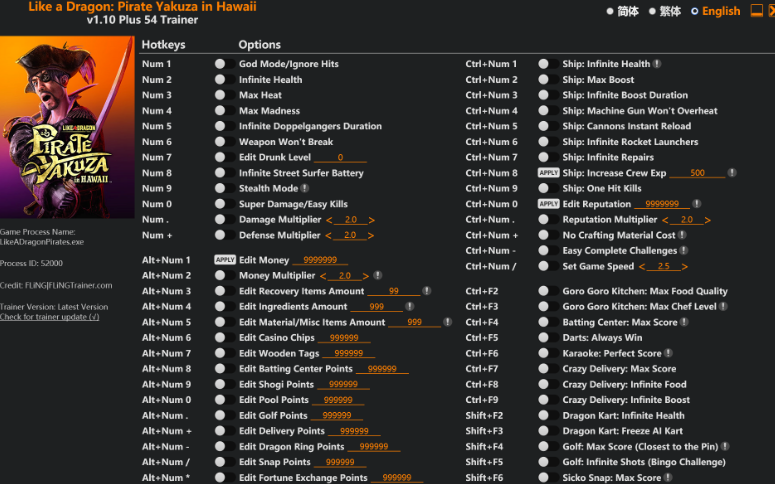The image size is (775, 484).
Task: Select Simplified Chinese language option
Action: [x=623, y=11]
